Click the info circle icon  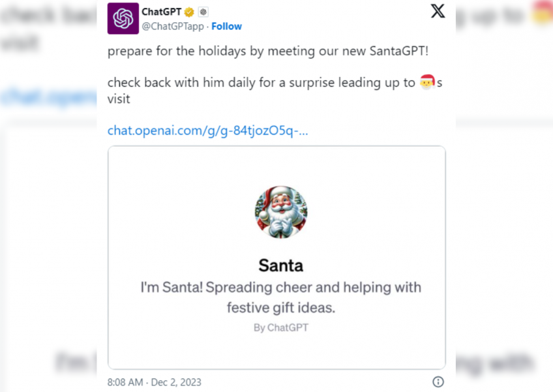[x=438, y=382]
